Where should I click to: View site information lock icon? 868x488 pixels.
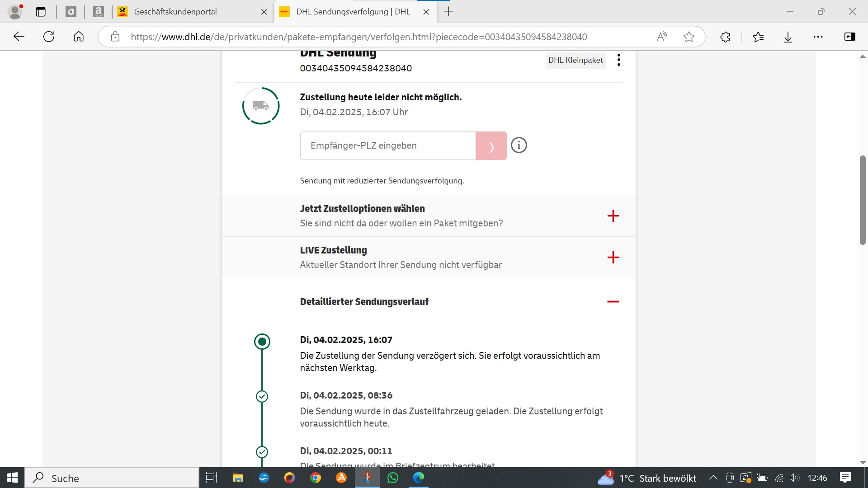coord(115,37)
